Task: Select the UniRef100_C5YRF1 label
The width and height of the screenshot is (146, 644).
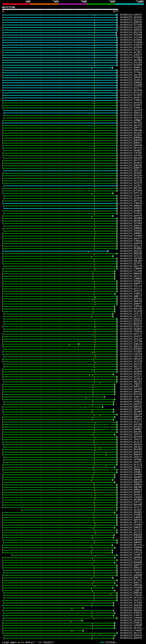Action: click(131, 555)
